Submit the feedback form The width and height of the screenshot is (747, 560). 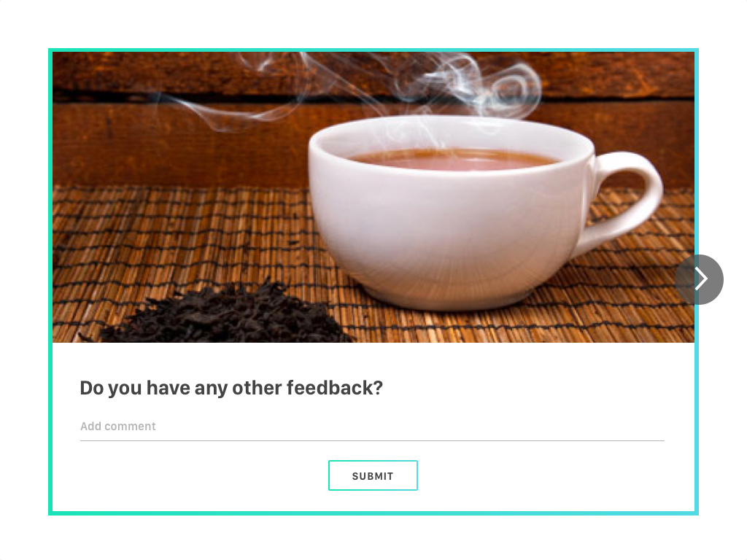click(x=373, y=475)
